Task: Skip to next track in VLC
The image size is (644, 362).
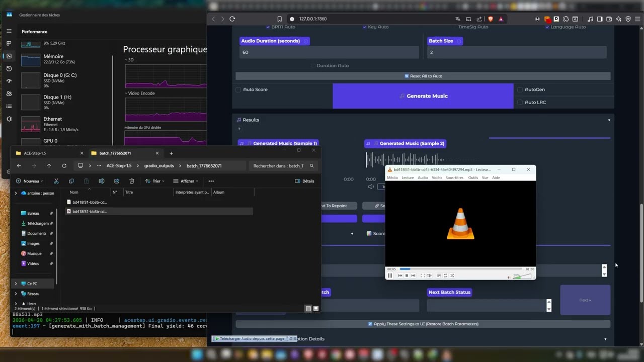Action: [413, 276]
